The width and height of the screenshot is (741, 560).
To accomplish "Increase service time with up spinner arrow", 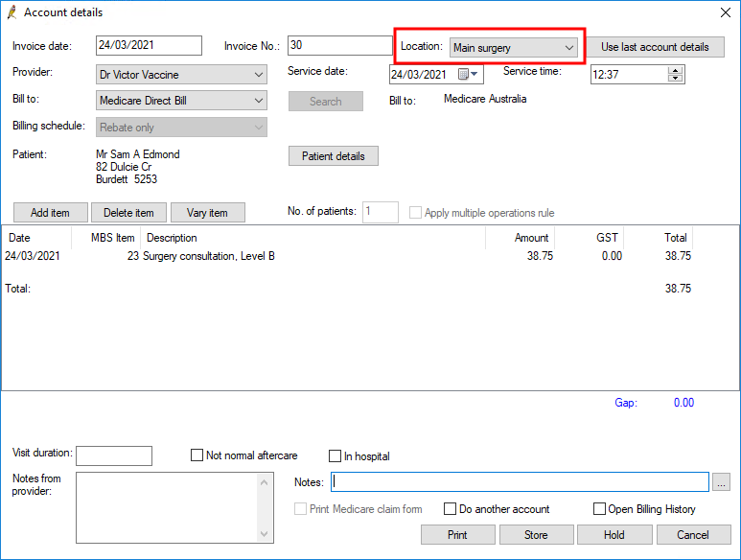I will [x=676, y=70].
